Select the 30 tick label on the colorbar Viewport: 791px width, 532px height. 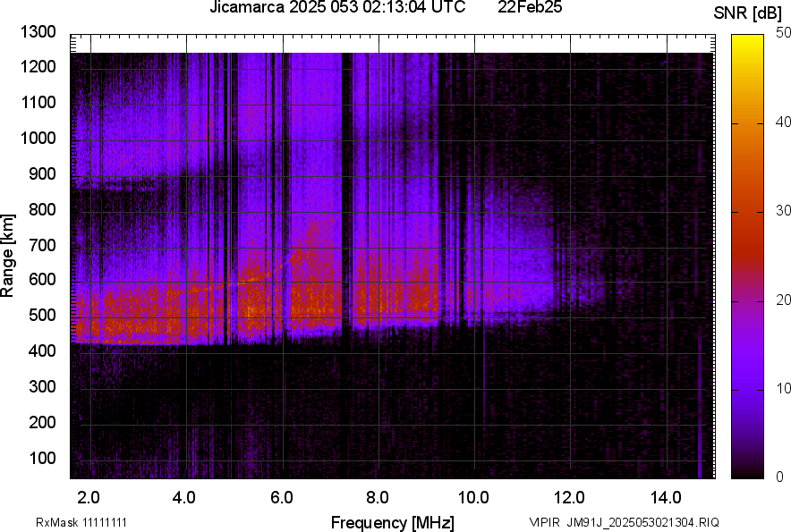[x=783, y=211]
